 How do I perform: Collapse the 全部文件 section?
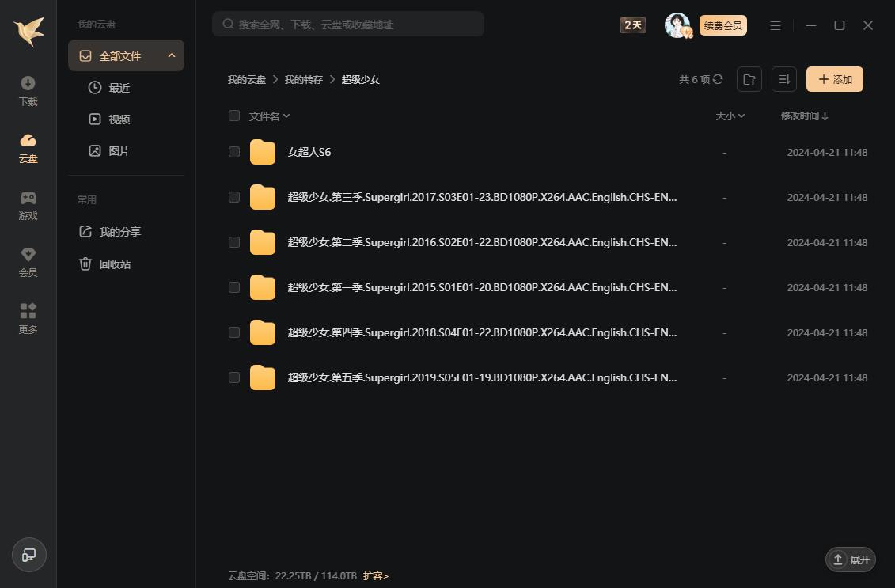[172, 55]
